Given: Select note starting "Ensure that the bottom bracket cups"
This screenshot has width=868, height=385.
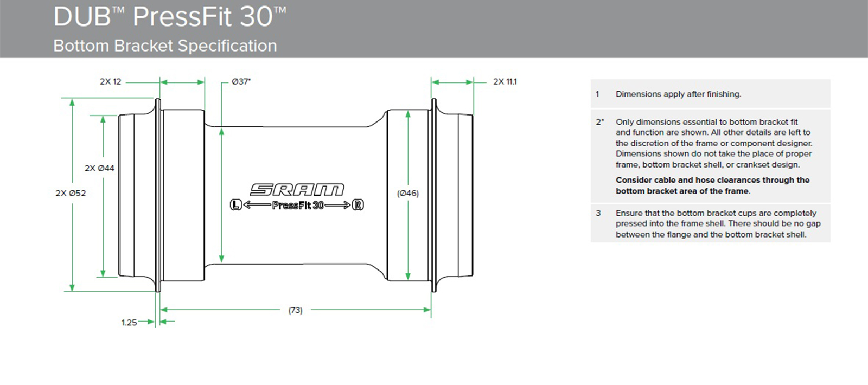Looking at the screenshot, I should pyautogui.click(x=718, y=224).
